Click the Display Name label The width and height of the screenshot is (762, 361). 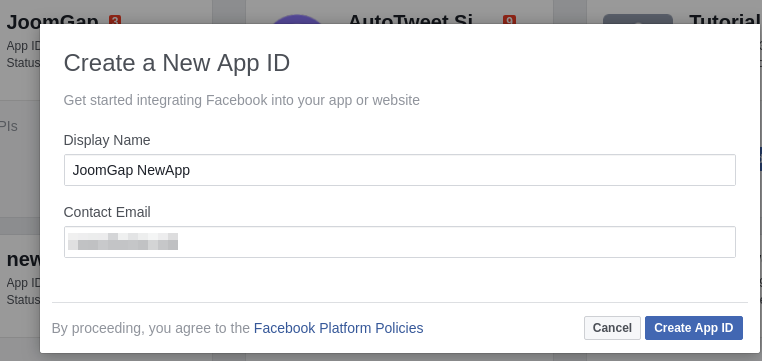pyautogui.click(x=107, y=140)
